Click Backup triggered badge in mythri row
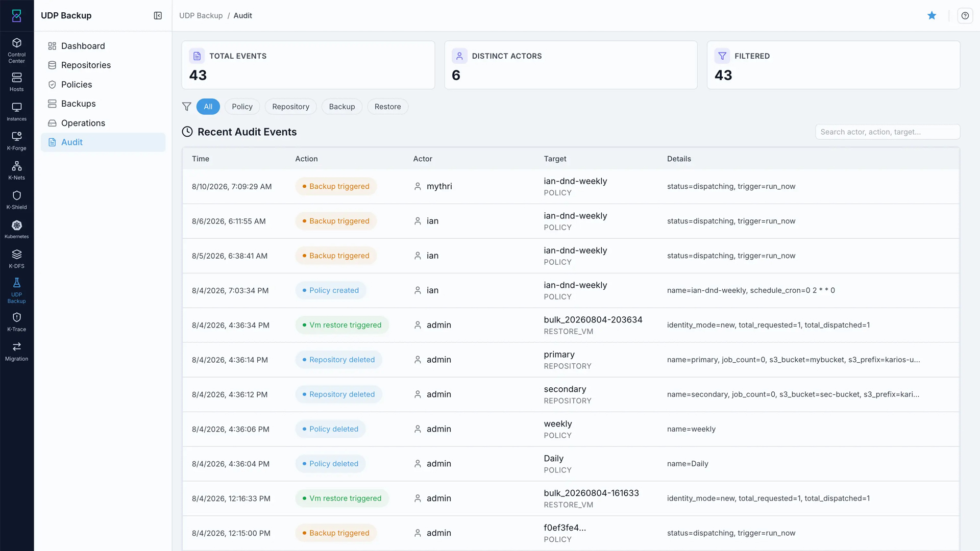The image size is (980, 551). click(x=336, y=186)
